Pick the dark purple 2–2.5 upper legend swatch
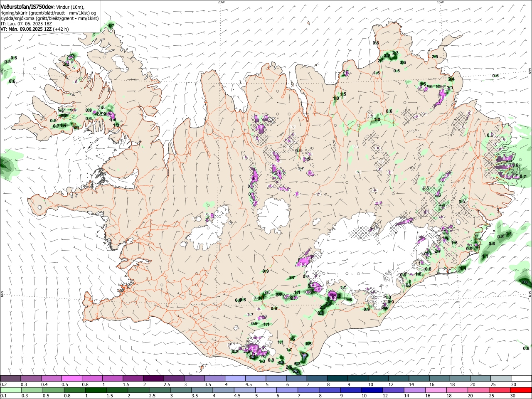 (x=153, y=379)
